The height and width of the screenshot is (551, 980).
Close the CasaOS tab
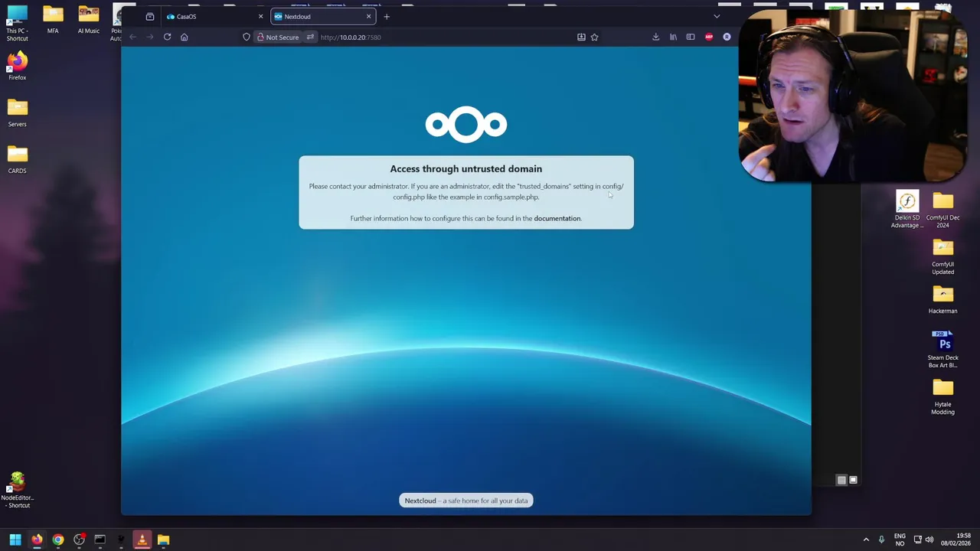coord(260,16)
